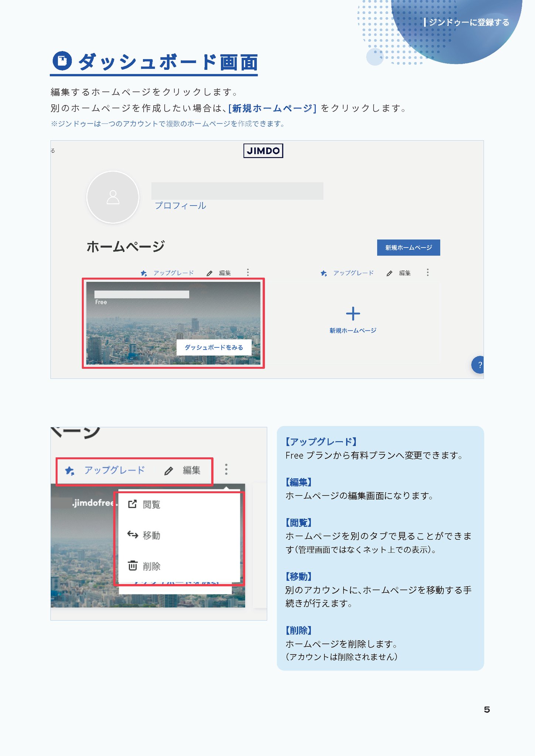This screenshot has height=756, width=535.
Task: Click the plus icon for a new homepage
Action: pyautogui.click(x=353, y=314)
